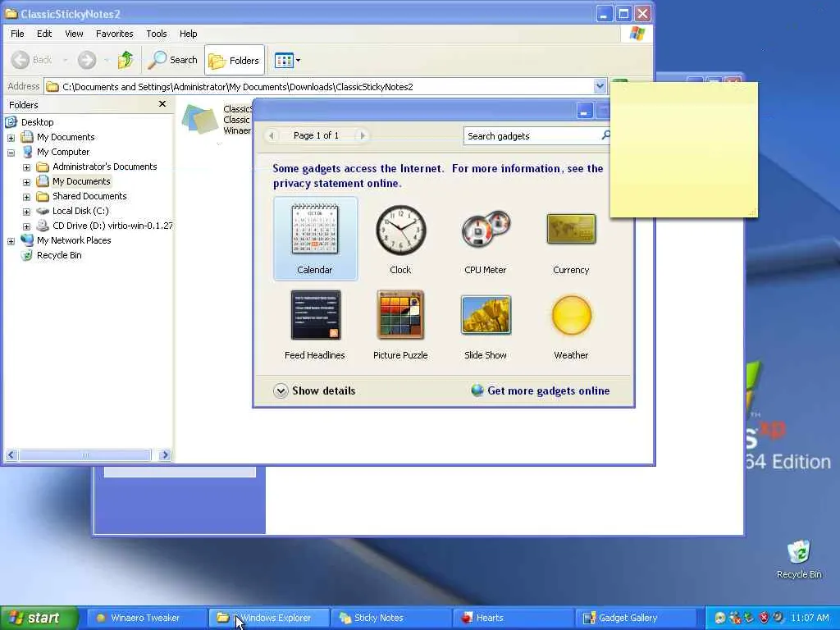Switch to Sticky Notes taskbar button

tap(391, 618)
